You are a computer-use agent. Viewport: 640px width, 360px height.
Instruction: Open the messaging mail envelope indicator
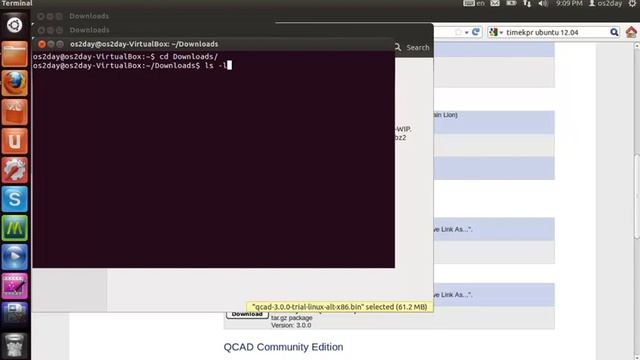pyautogui.click(x=495, y=3)
